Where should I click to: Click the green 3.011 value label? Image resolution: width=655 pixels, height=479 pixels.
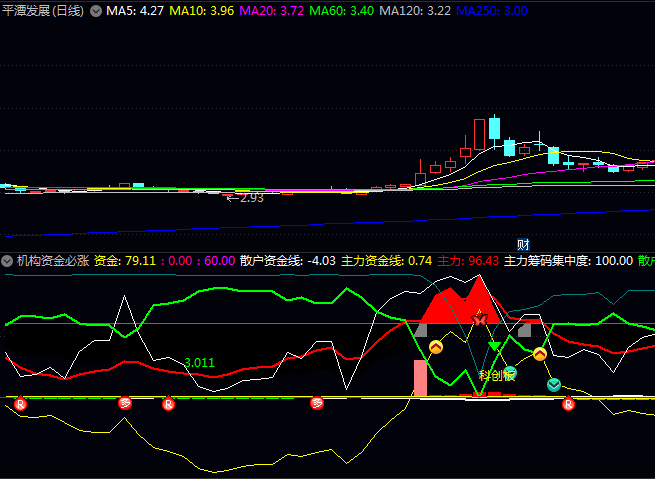[200, 363]
